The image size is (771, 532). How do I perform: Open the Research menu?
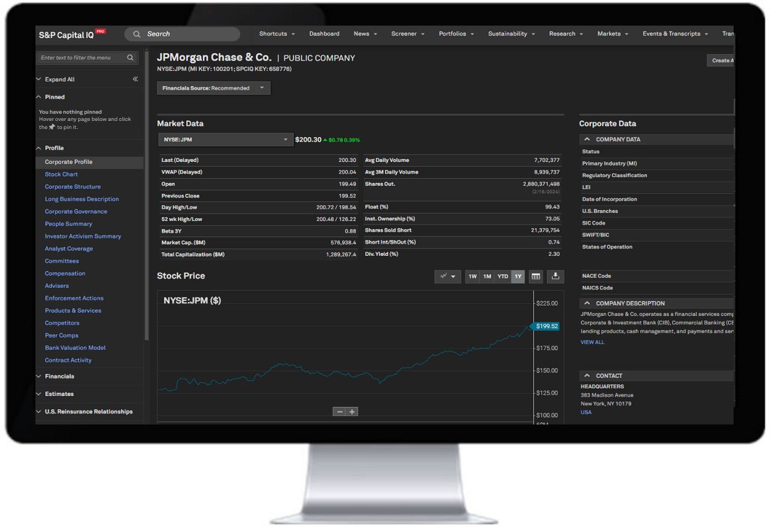click(566, 34)
